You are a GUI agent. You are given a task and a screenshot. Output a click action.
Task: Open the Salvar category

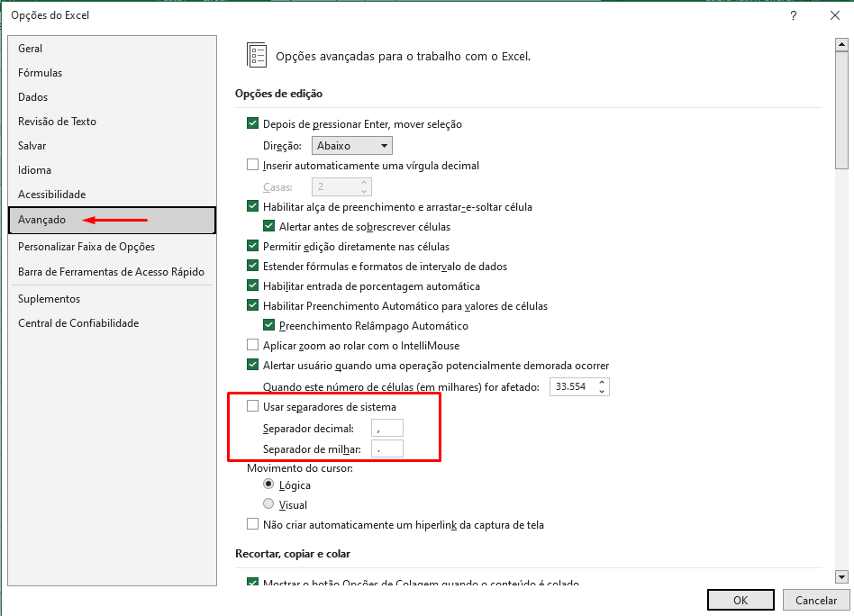pyautogui.click(x=113, y=145)
